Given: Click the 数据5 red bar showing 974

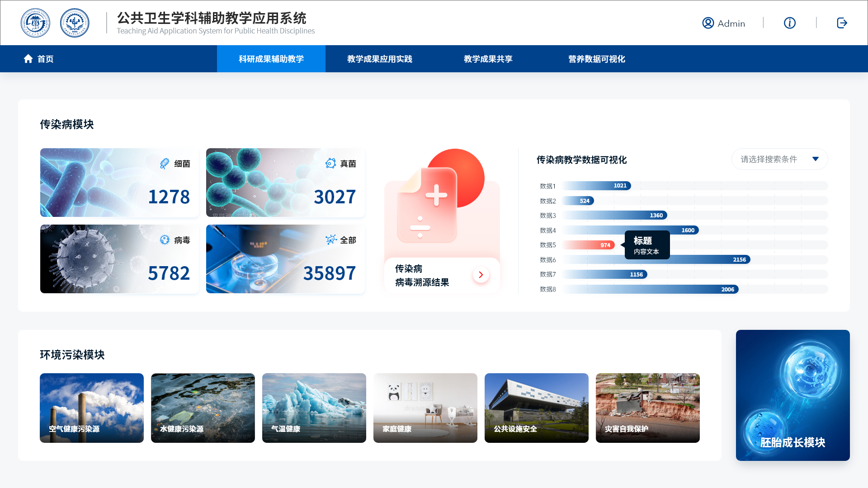Looking at the screenshot, I should tap(588, 245).
